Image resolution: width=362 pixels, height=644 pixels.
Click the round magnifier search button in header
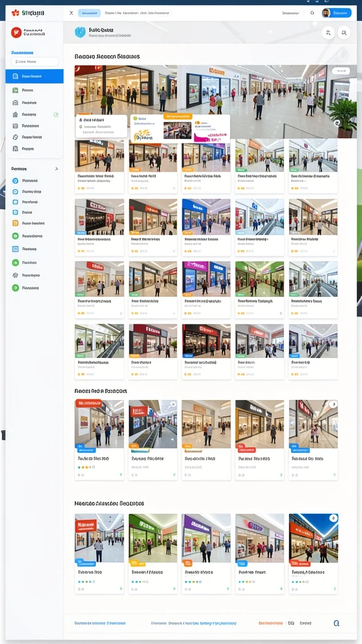pyautogui.click(x=344, y=33)
